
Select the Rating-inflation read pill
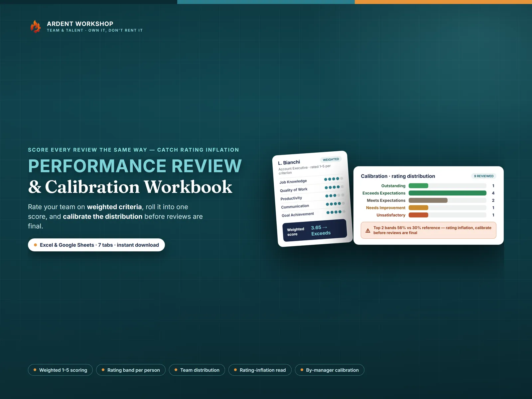tap(260, 370)
